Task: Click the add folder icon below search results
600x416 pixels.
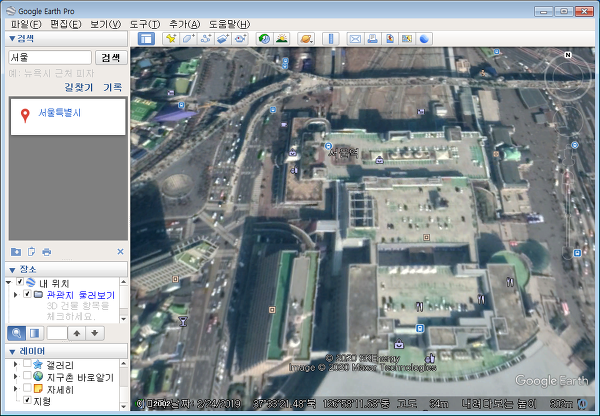Action: point(16,251)
